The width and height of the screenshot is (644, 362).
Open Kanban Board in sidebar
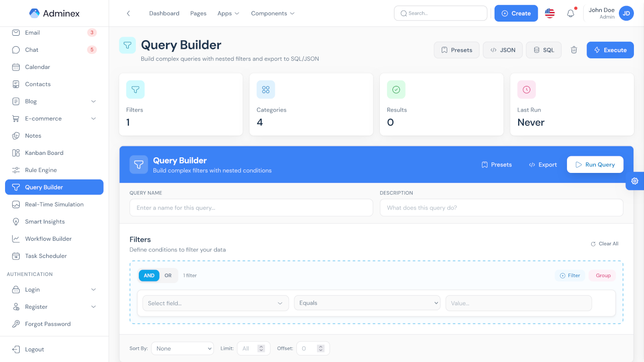pyautogui.click(x=54, y=153)
